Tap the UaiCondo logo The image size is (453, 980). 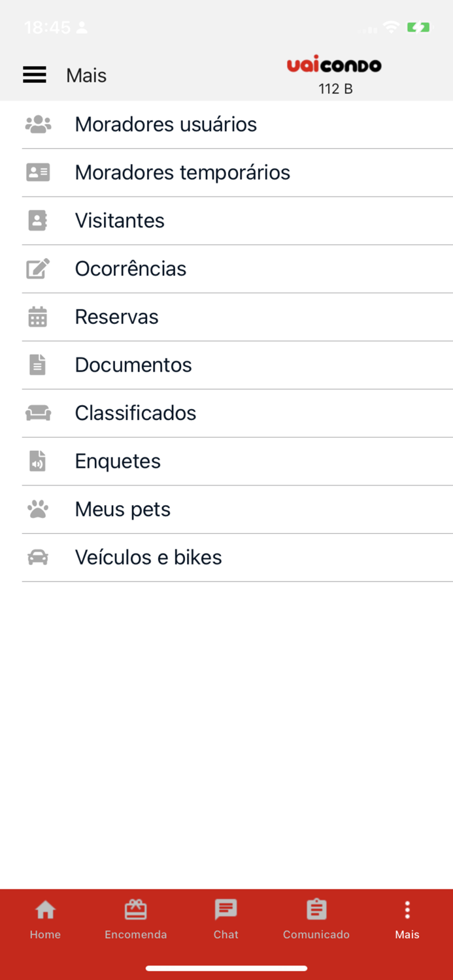(x=335, y=65)
